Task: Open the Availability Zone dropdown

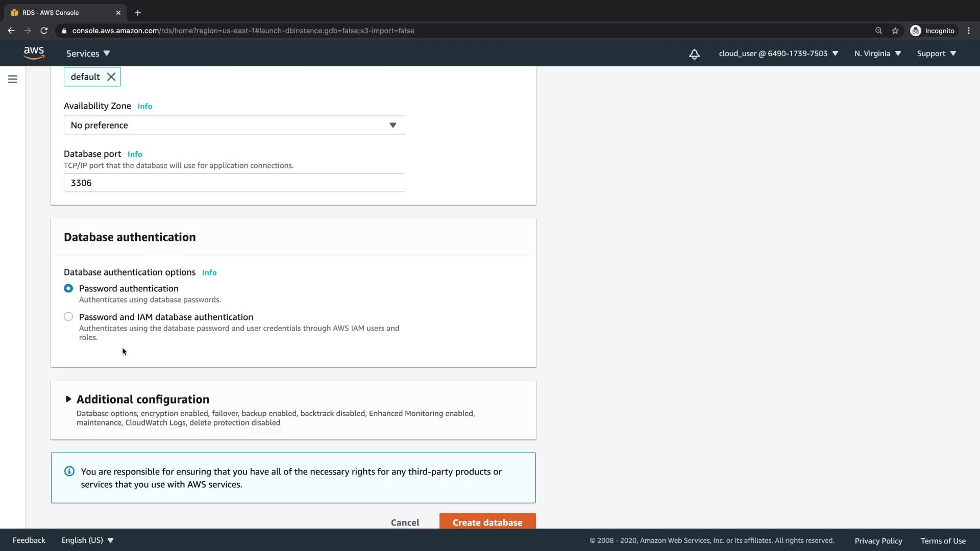Action: tap(234, 126)
